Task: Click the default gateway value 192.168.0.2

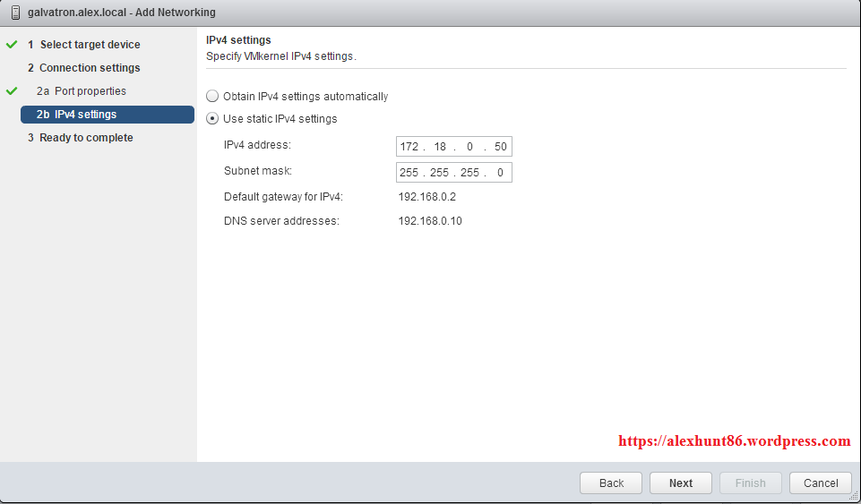Action: click(x=427, y=197)
